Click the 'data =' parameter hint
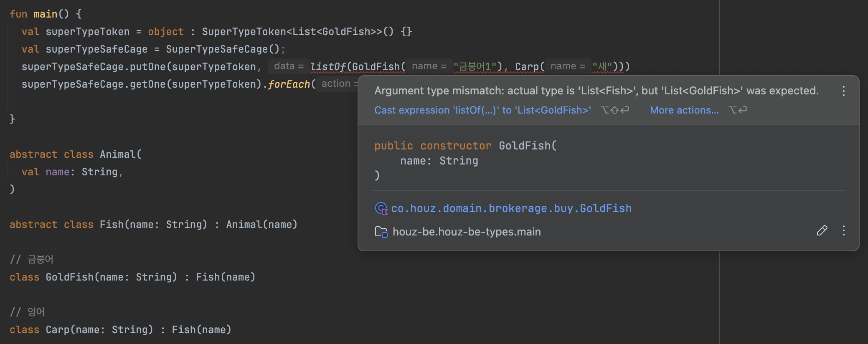 point(289,66)
